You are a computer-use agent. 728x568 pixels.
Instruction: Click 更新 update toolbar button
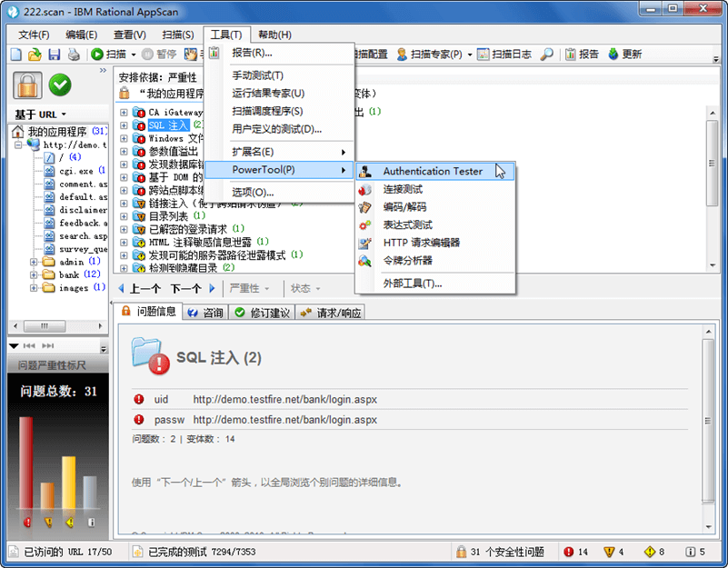(625, 55)
